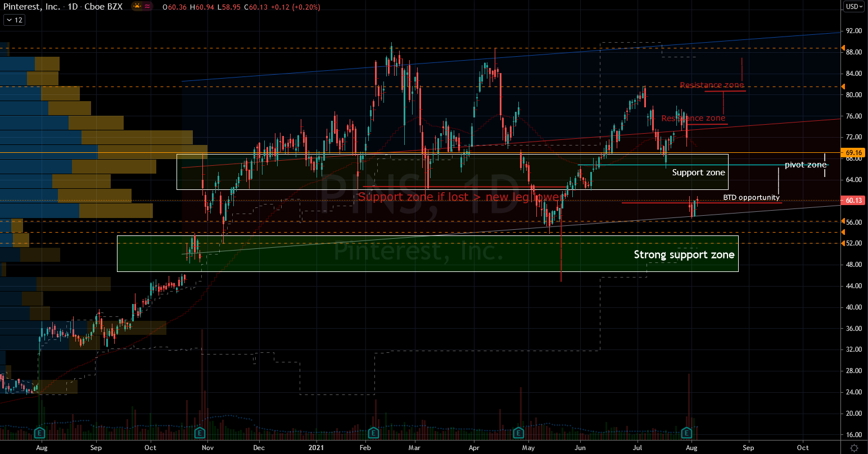
Task: Click 92.00 on the price axis
Action: tap(855, 31)
